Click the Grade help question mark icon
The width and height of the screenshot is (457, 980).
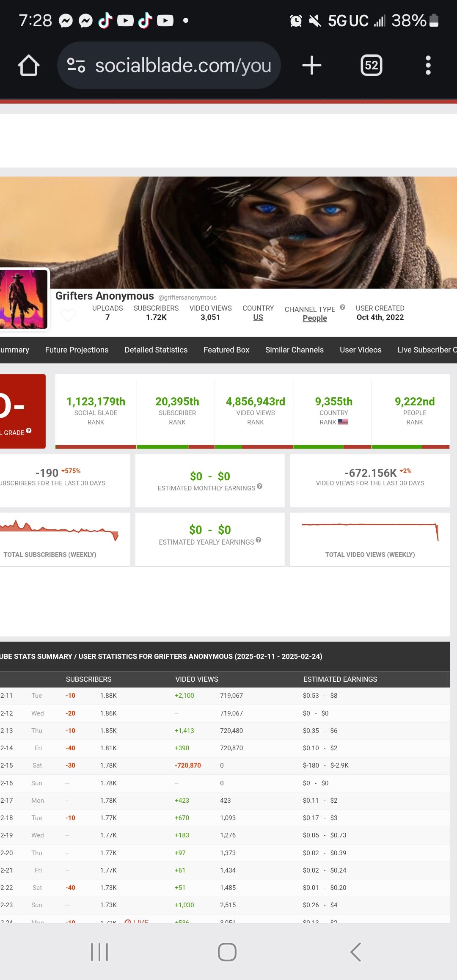click(29, 431)
